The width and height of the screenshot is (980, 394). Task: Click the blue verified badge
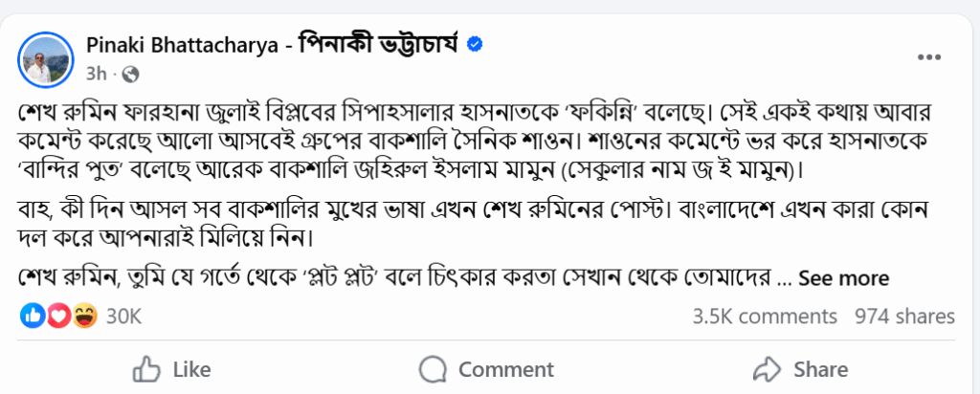point(473,44)
